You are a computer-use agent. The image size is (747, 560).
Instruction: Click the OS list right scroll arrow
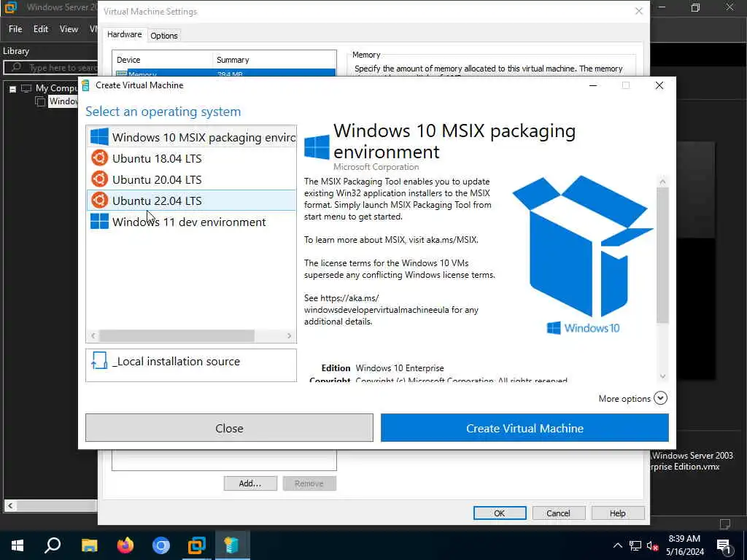[289, 335]
